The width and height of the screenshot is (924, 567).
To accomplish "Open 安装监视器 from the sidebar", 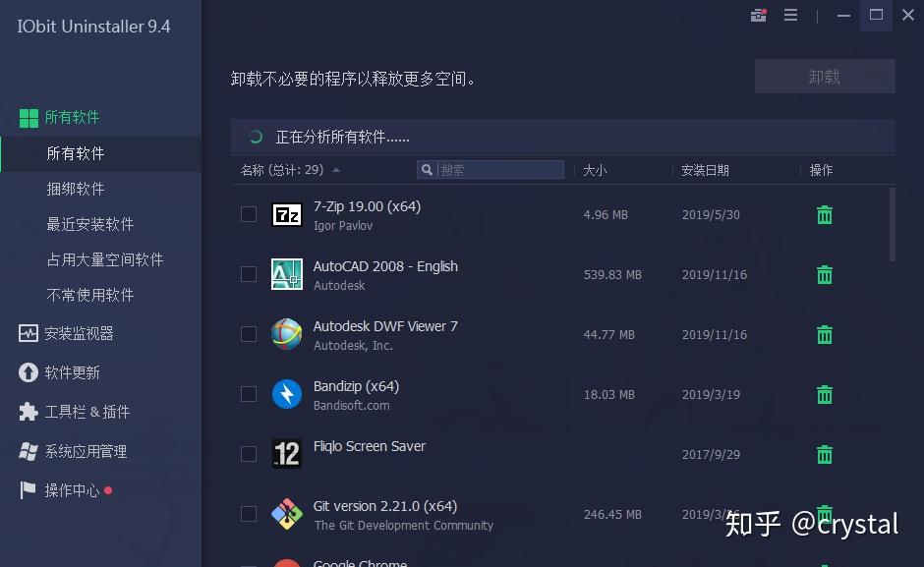I will coord(66,333).
